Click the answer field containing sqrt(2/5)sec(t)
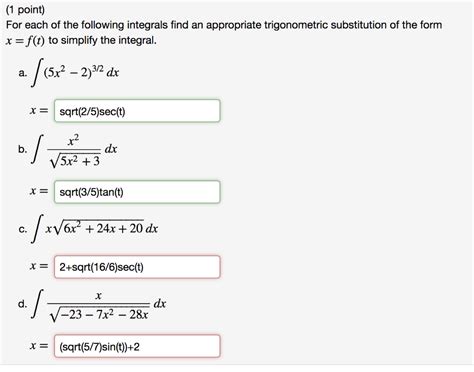Image resolution: width=474 pixels, height=372 pixels. point(137,111)
